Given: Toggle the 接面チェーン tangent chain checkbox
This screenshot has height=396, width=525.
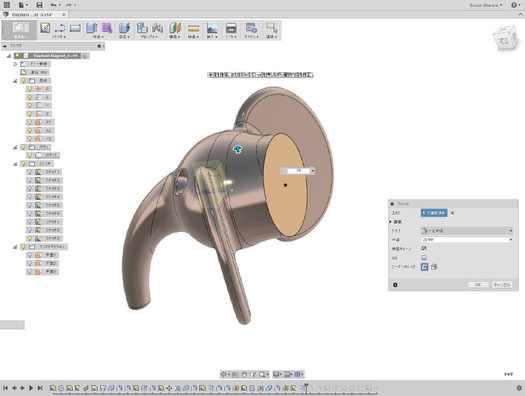Looking at the screenshot, I should tap(424, 248).
